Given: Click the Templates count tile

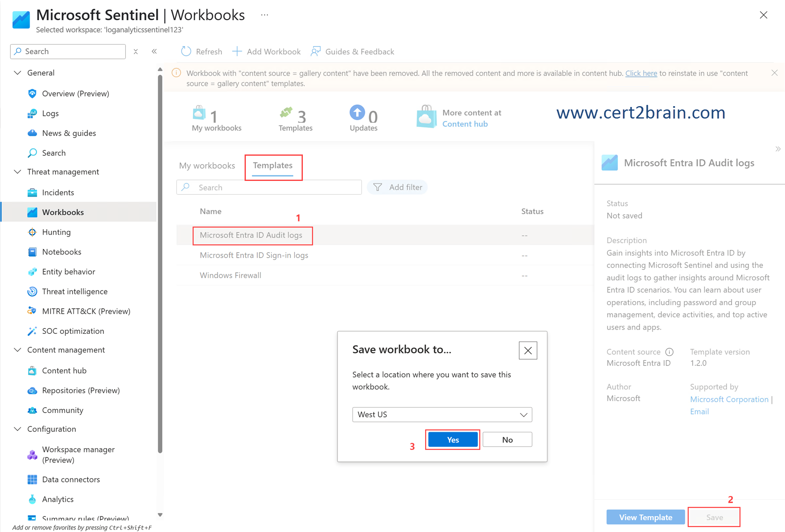Looking at the screenshot, I should pyautogui.click(x=295, y=119).
